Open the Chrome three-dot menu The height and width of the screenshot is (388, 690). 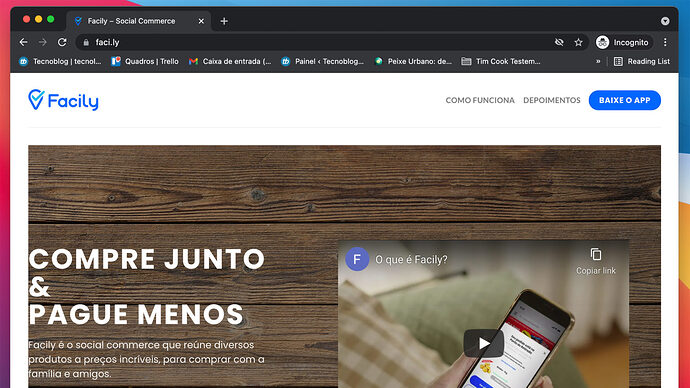click(x=665, y=42)
